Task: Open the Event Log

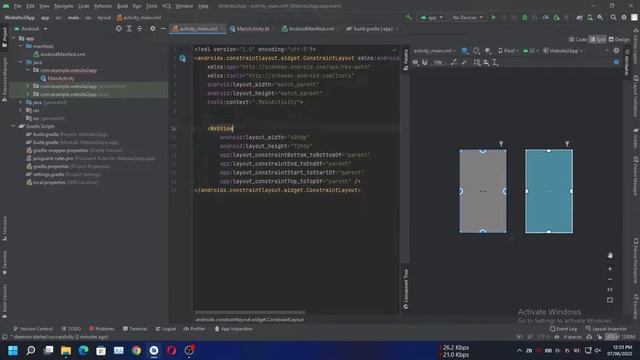Action: click(563, 329)
